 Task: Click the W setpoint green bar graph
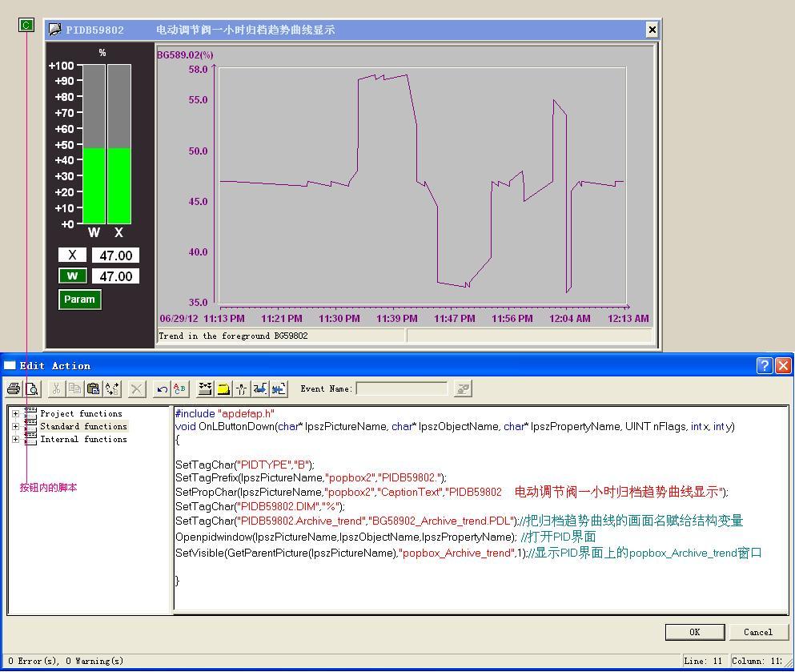pos(94,186)
